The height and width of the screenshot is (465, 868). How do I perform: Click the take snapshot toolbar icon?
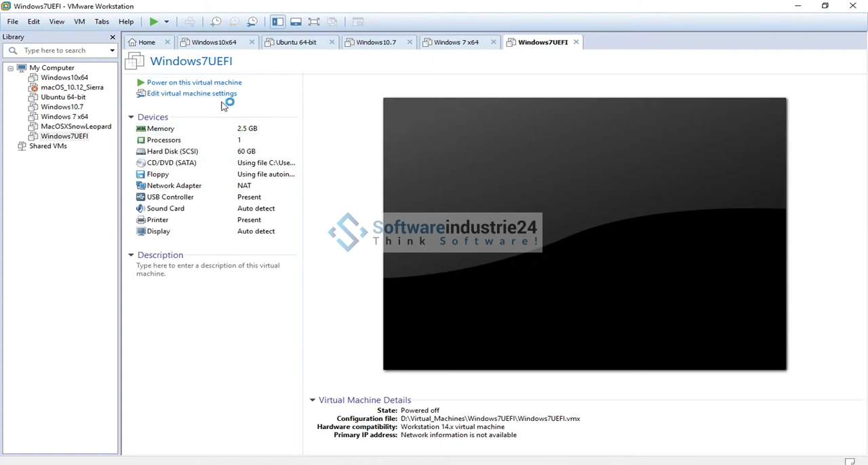click(x=216, y=22)
